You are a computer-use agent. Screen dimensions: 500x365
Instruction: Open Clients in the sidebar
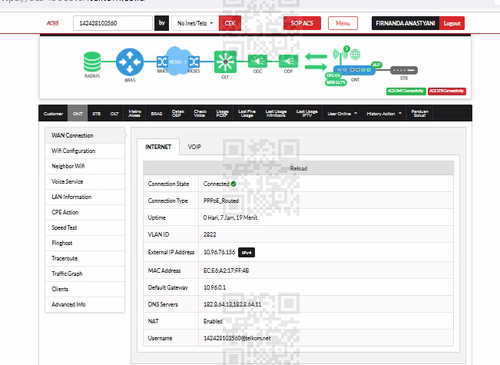85,289
